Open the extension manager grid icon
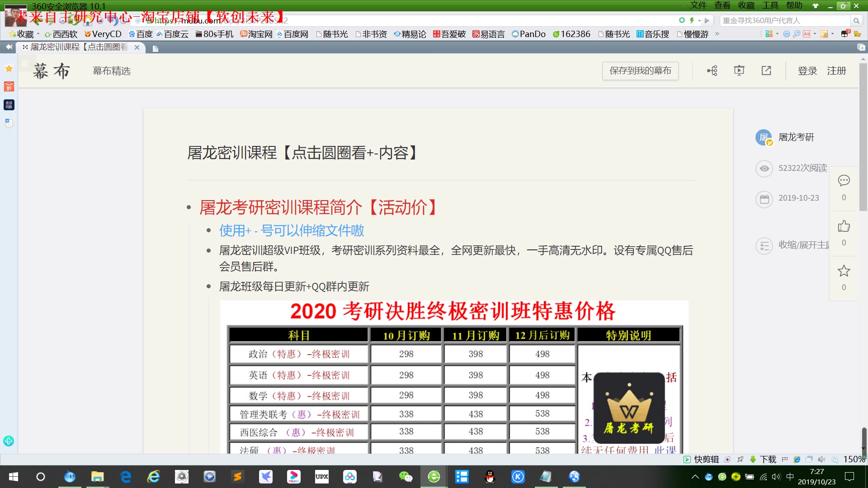Image resolution: width=868 pixels, height=488 pixels. point(769,34)
